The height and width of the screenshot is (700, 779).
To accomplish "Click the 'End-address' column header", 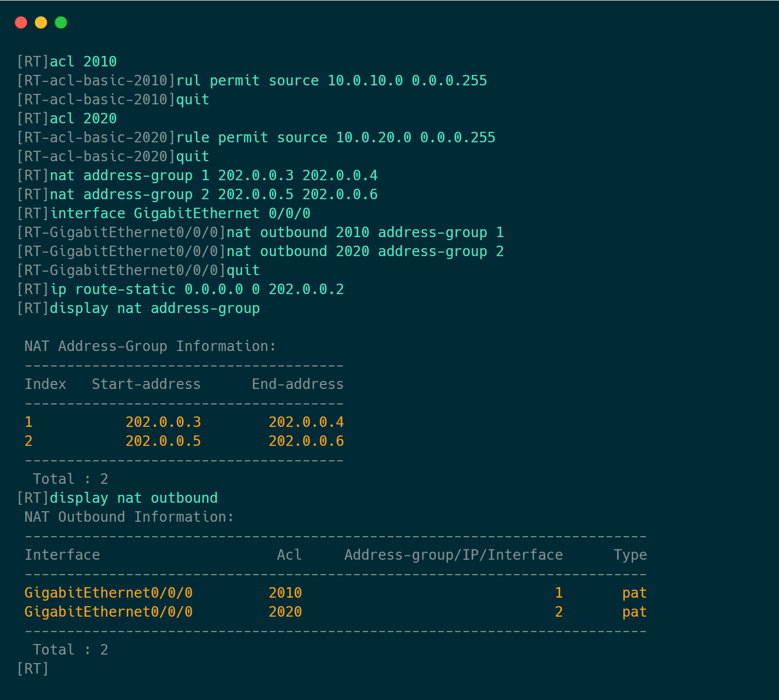I will coord(298,384).
